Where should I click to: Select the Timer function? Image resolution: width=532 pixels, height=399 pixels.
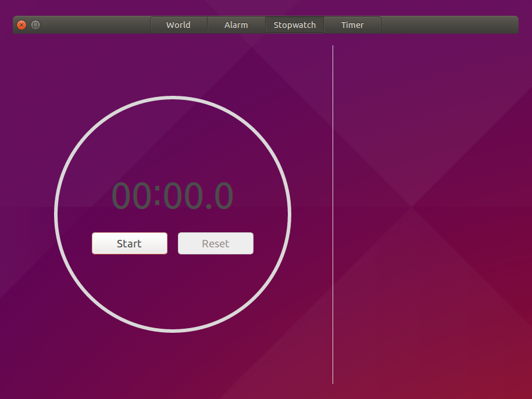[x=352, y=24]
